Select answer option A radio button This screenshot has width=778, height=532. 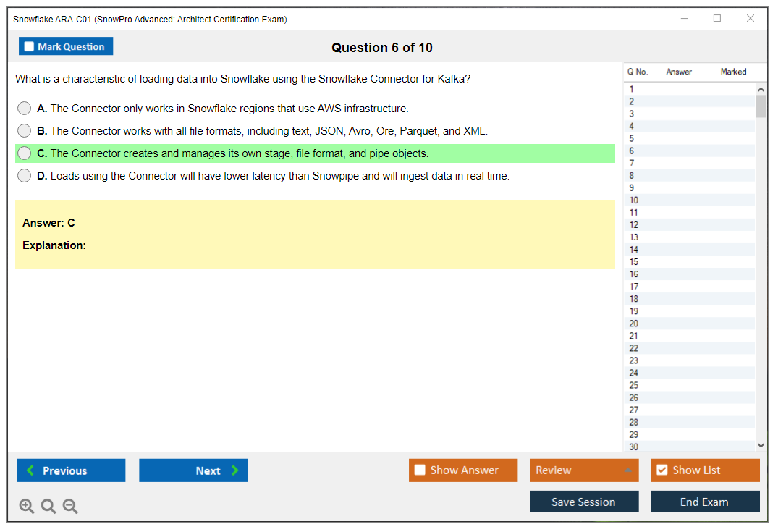coord(25,109)
